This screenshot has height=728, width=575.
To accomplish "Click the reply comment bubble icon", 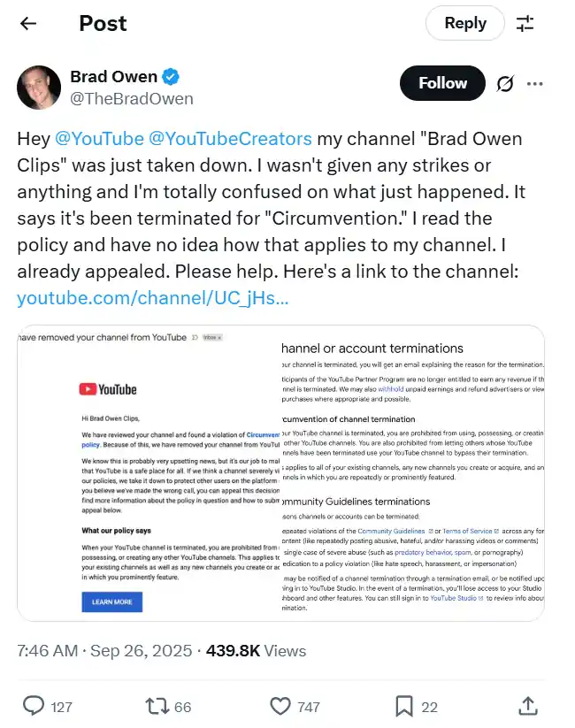I will (x=34, y=705).
